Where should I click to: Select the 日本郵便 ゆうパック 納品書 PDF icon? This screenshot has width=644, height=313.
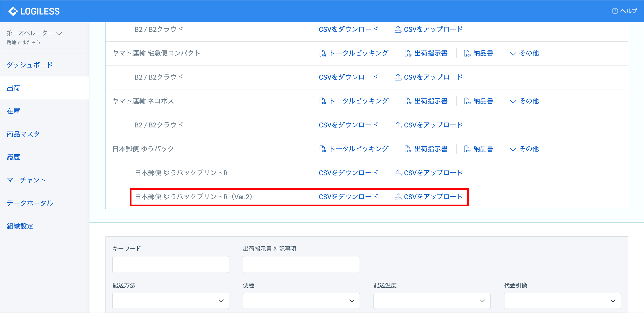click(467, 149)
